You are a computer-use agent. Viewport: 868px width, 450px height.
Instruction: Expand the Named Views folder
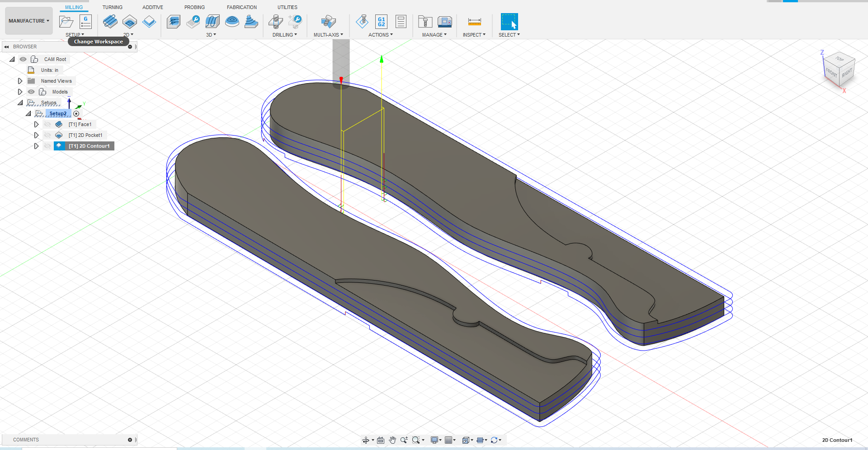20,81
